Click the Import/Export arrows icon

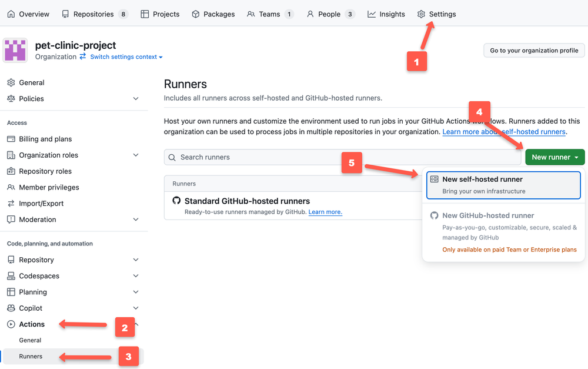(x=12, y=203)
